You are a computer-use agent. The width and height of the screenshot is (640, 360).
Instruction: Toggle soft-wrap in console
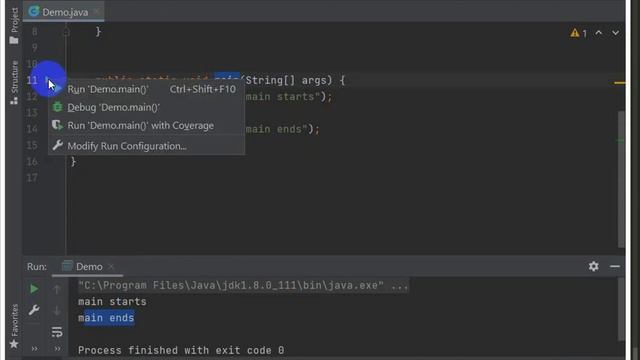click(57, 332)
